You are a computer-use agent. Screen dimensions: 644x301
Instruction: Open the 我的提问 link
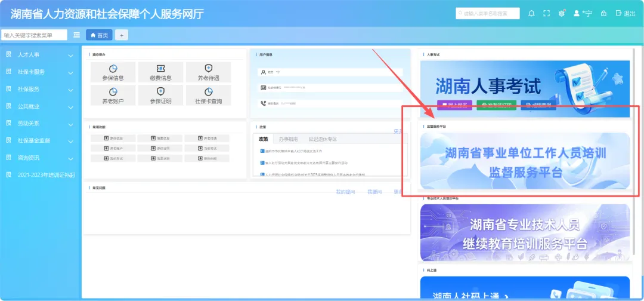[x=345, y=192]
